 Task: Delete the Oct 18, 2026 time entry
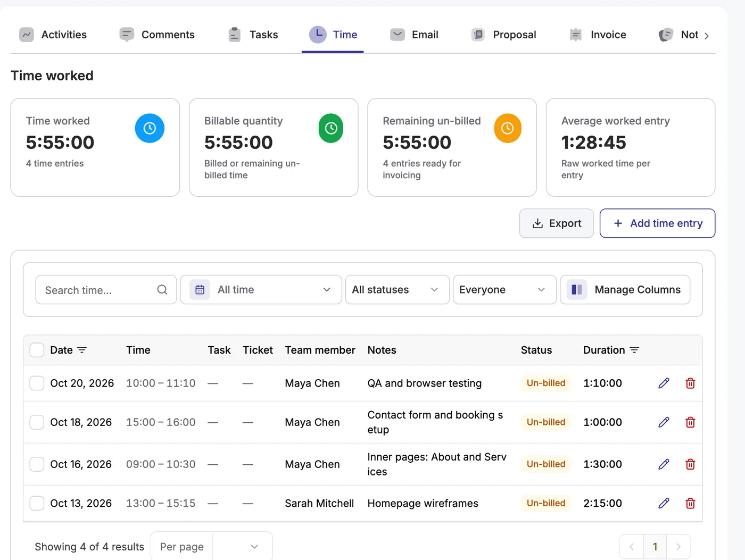[x=690, y=422]
